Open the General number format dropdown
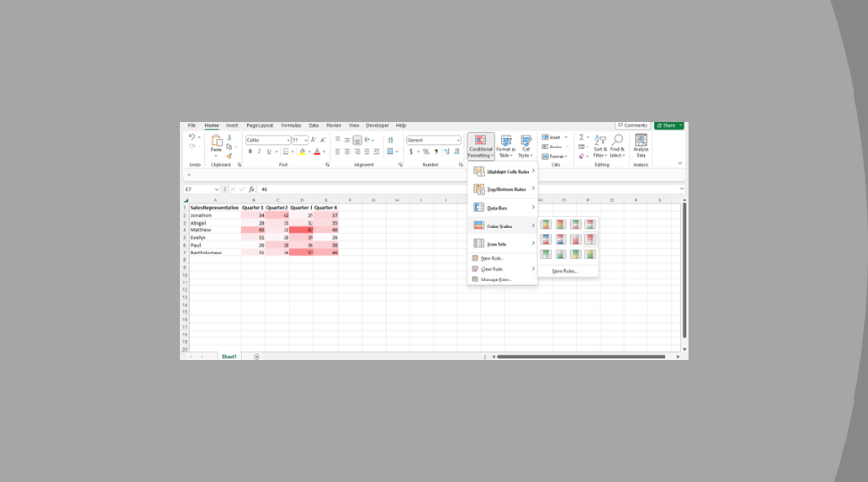 (x=433, y=140)
